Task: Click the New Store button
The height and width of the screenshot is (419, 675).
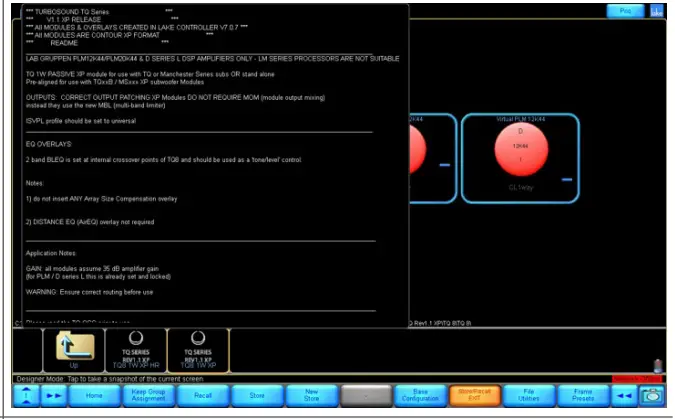Action: (312, 396)
